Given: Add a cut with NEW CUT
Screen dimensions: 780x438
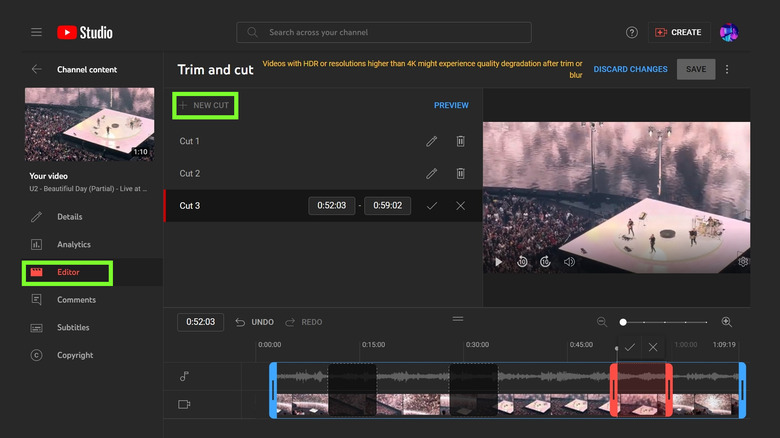Looking at the screenshot, I should click(x=204, y=105).
